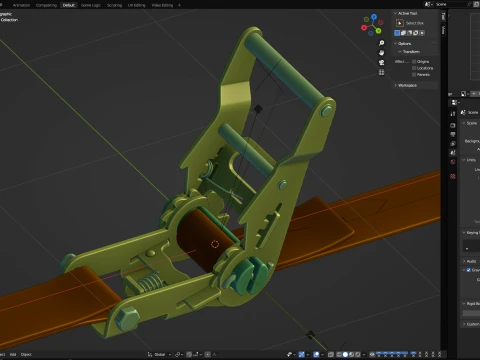Switch to the Animation workspace tab
The width and height of the screenshot is (480, 360).
click(x=21, y=5)
